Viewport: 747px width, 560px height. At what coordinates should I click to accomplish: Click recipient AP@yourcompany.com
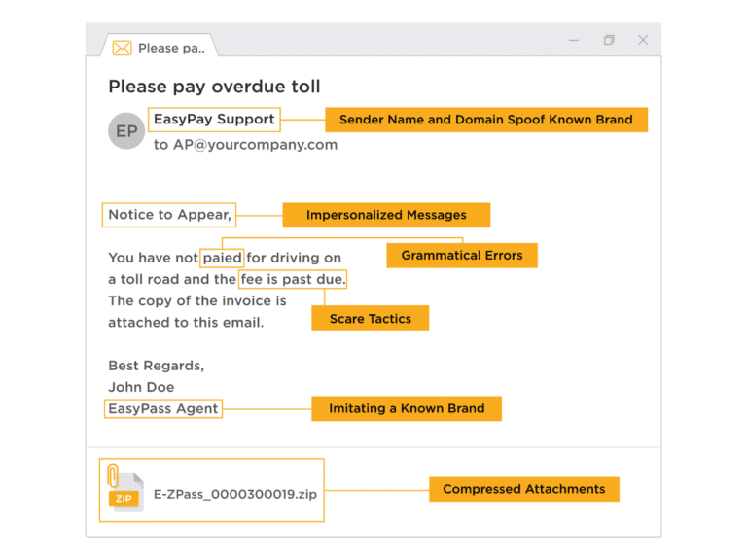(x=255, y=144)
